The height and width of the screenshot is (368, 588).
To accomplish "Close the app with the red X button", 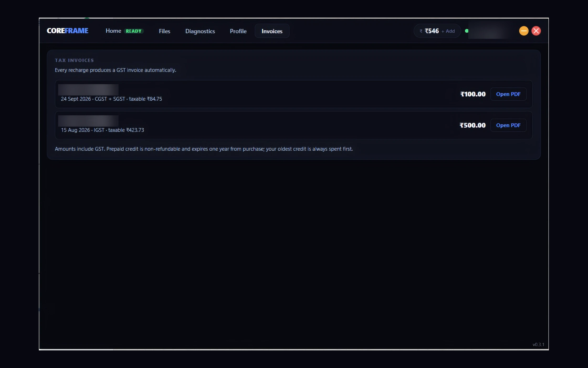I will click(x=536, y=31).
